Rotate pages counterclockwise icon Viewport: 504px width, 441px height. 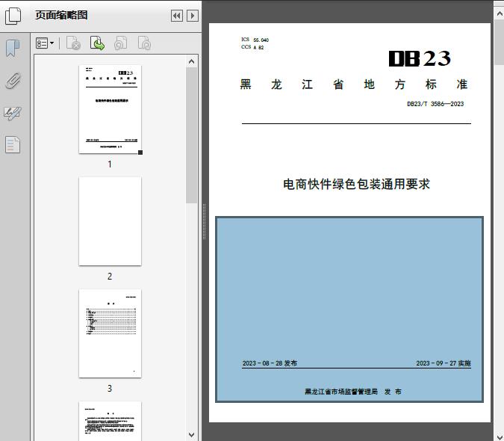(x=121, y=44)
